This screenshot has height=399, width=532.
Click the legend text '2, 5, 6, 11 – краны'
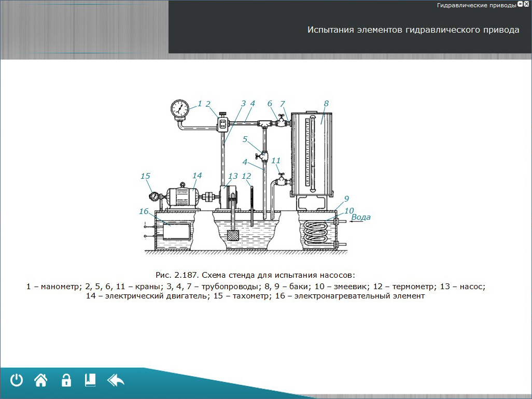[x=123, y=287]
